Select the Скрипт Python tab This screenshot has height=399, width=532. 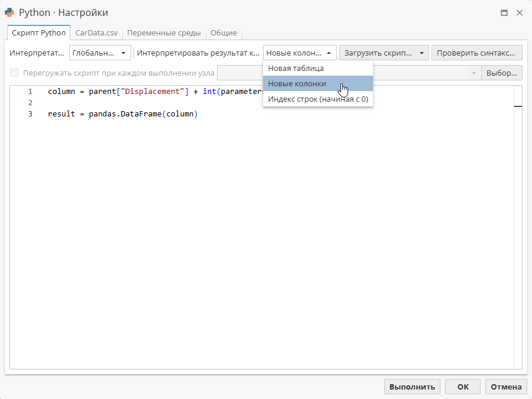coord(38,33)
